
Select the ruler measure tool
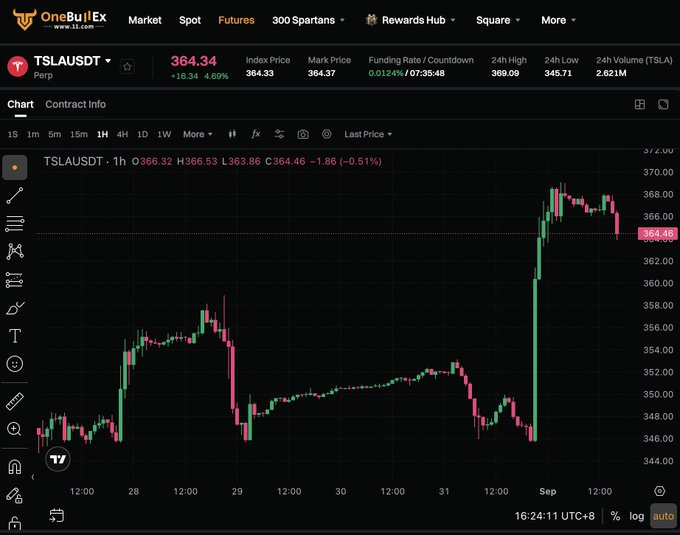click(x=15, y=401)
